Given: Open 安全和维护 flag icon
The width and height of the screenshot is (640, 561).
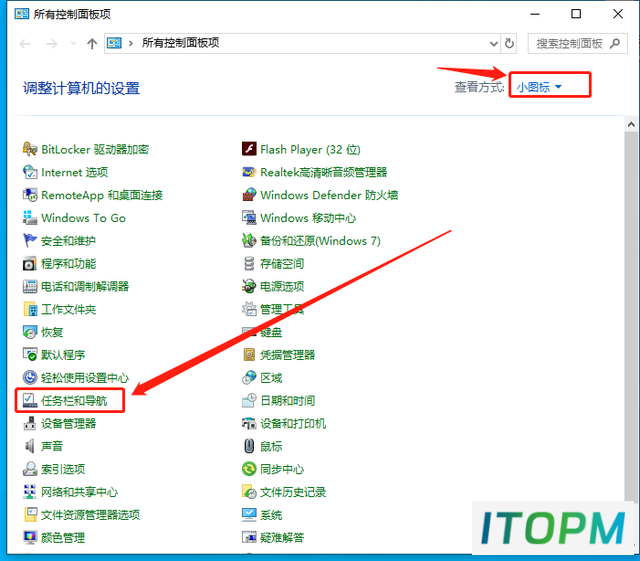Looking at the screenshot, I should [30, 241].
